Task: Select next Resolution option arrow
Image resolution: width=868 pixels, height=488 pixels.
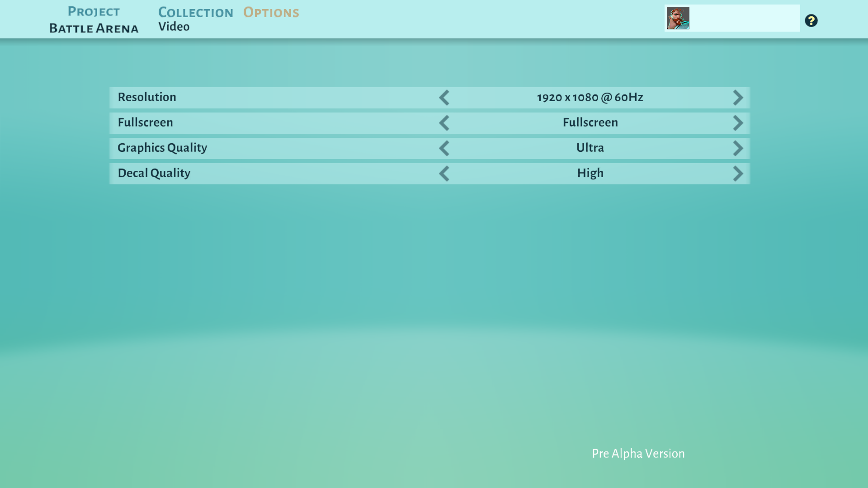Action: (738, 98)
